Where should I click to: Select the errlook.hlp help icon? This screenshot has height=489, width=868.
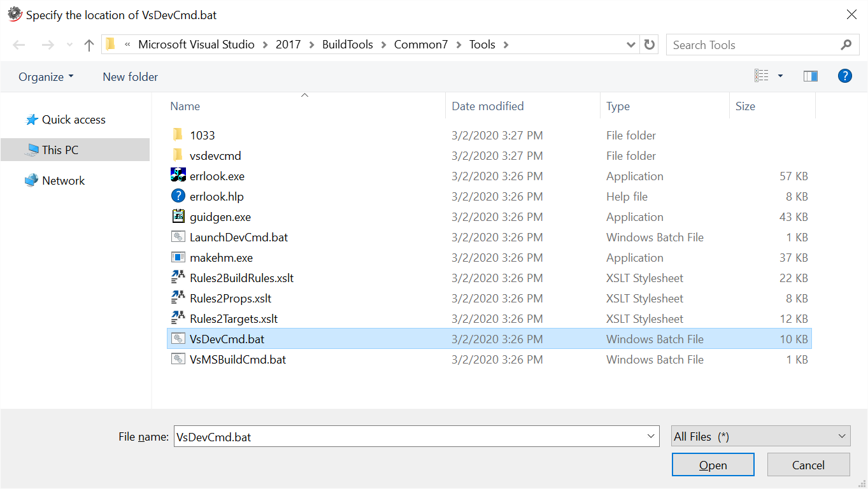coord(178,195)
